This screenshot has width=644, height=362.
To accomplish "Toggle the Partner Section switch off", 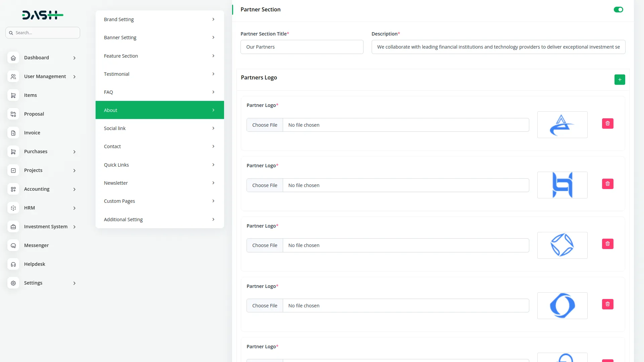I will pos(618,10).
